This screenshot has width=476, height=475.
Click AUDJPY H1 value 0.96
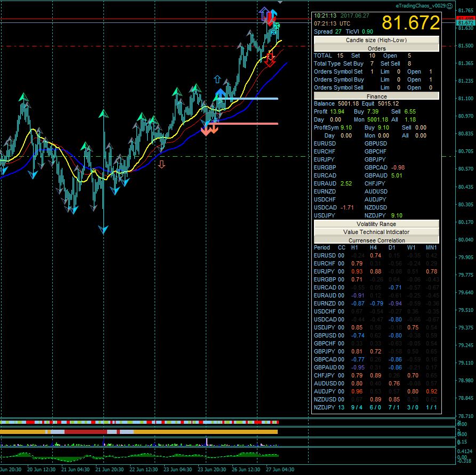[357, 391]
